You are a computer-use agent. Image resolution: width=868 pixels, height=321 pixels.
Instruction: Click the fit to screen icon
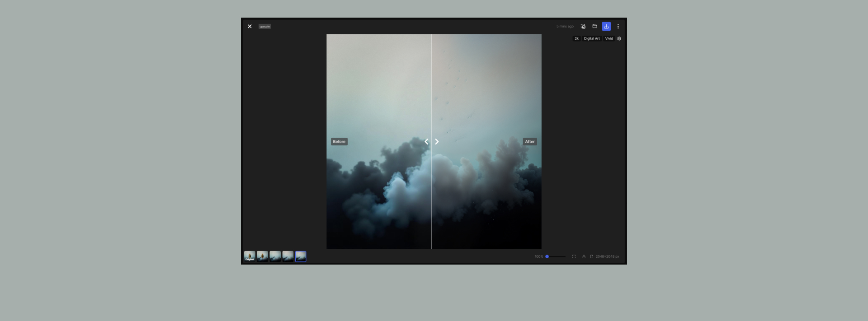coord(574,256)
